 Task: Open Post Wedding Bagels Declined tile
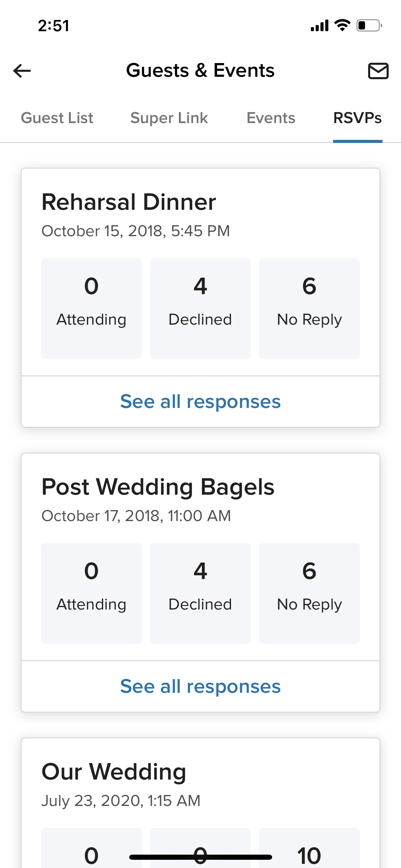point(200,593)
